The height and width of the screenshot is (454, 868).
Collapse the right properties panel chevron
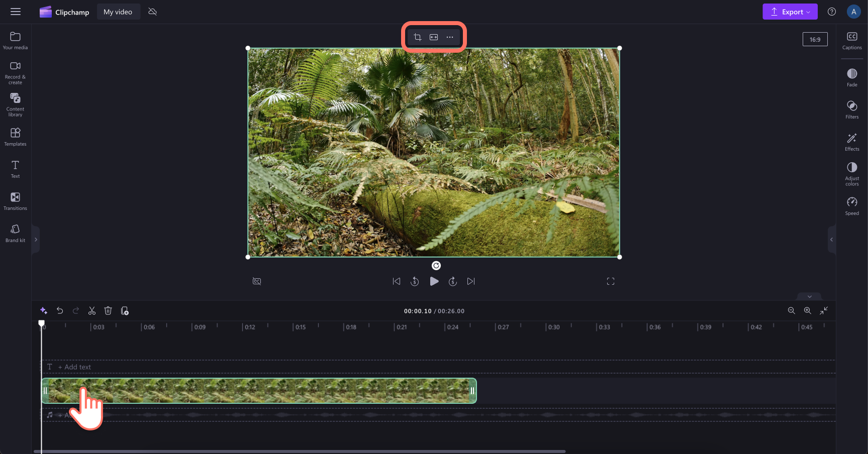point(832,240)
